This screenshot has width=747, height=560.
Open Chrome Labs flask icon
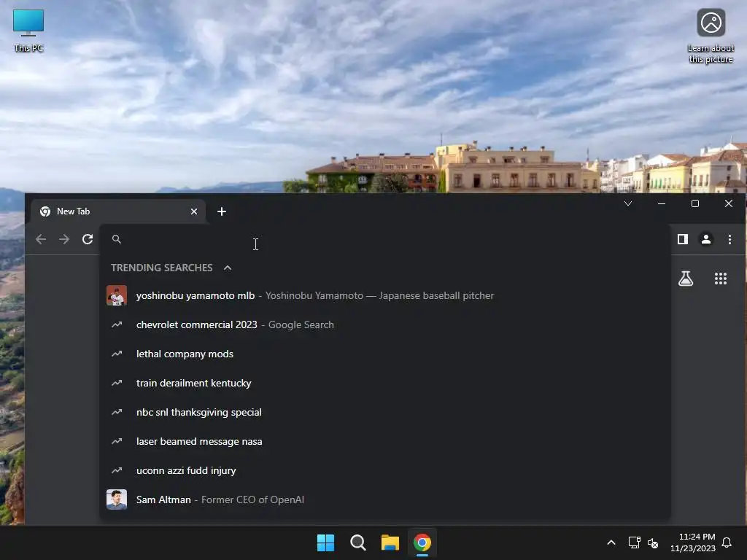[x=686, y=279]
